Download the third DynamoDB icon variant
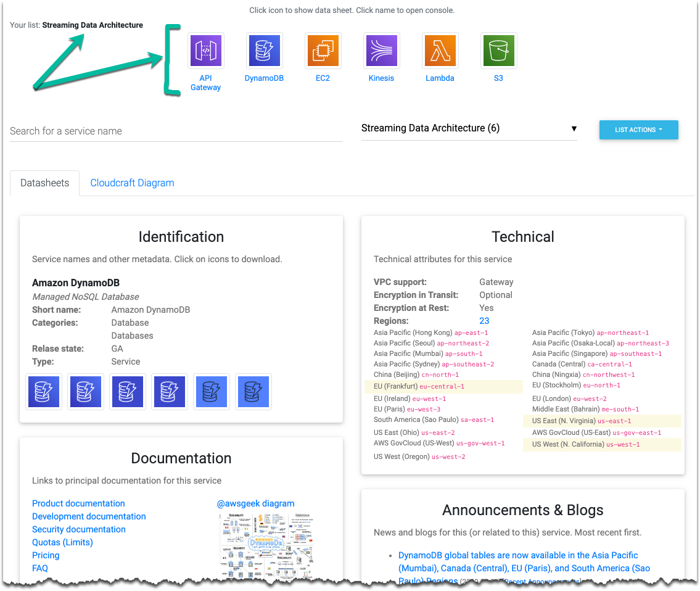The height and width of the screenshot is (591, 700). coord(128,392)
